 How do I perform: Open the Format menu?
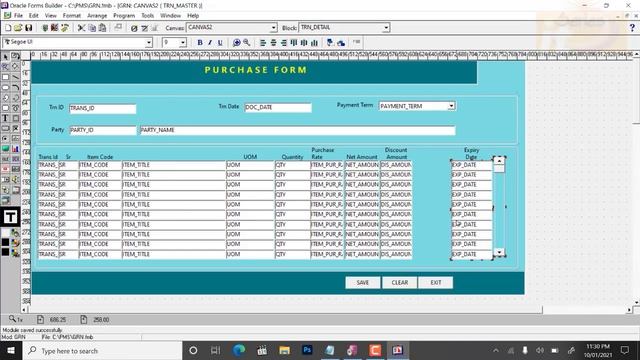coord(72,16)
